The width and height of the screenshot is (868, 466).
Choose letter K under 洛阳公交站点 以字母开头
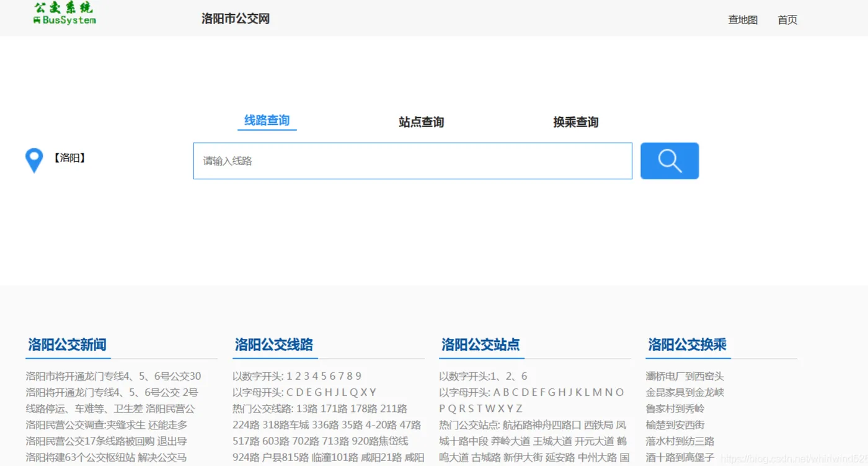tap(578, 392)
